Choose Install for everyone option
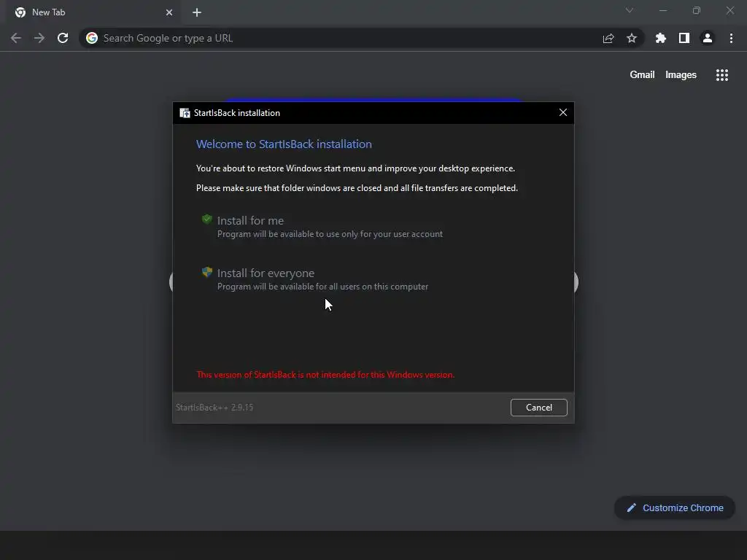The image size is (747, 560). (x=315, y=279)
